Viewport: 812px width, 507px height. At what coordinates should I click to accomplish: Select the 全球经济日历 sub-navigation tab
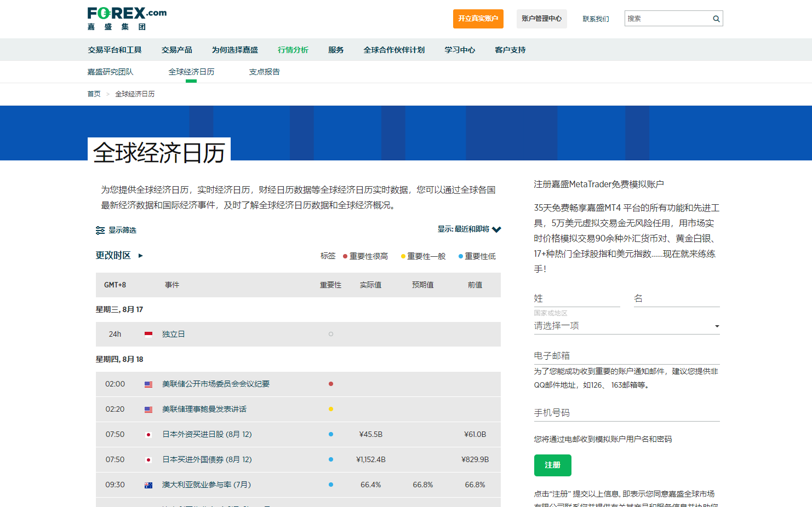tap(191, 72)
